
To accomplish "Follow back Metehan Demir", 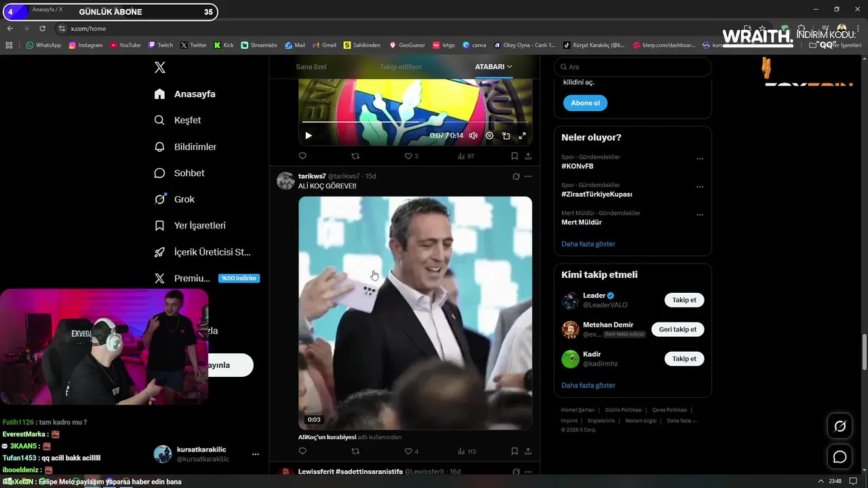I will point(677,329).
